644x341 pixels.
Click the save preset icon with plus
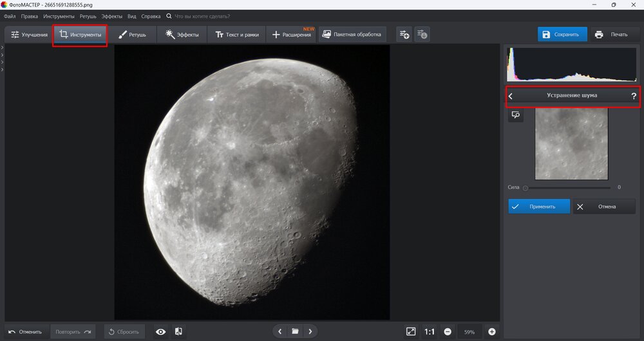(404, 34)
